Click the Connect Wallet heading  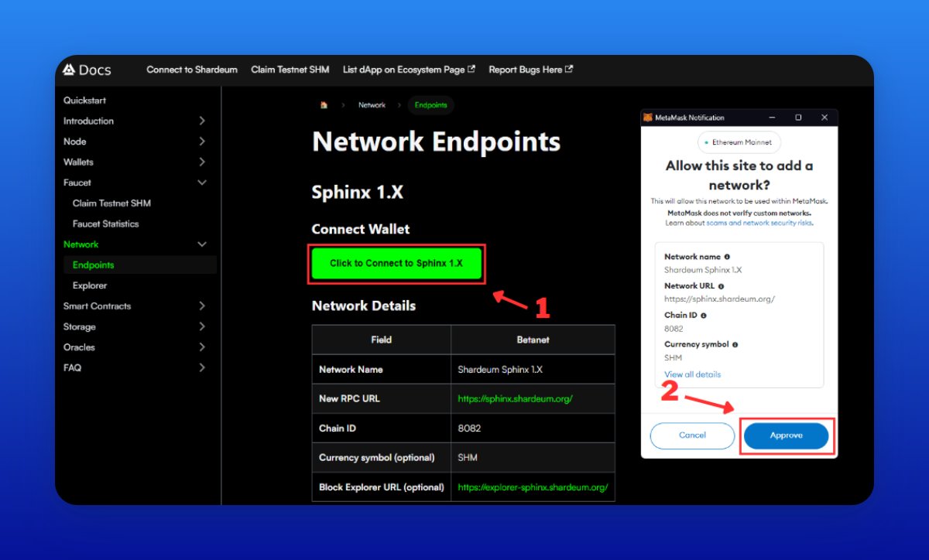tap(361, 230)
